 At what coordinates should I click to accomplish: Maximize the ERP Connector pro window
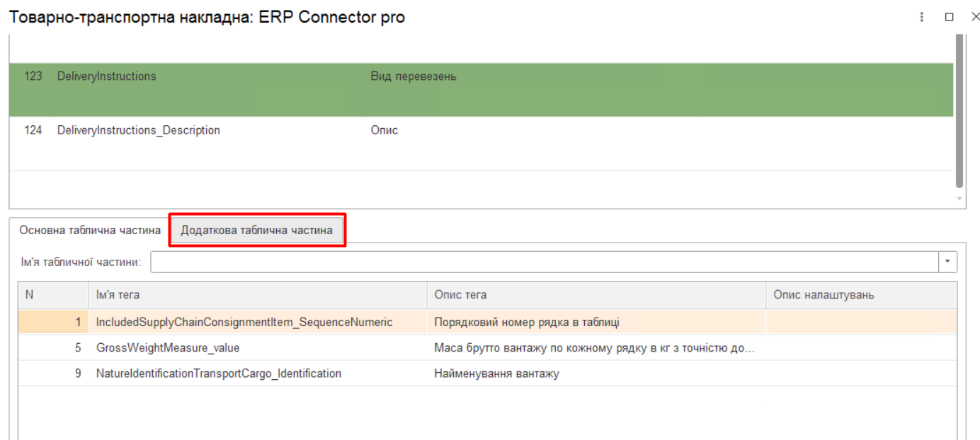pos(950,17)
